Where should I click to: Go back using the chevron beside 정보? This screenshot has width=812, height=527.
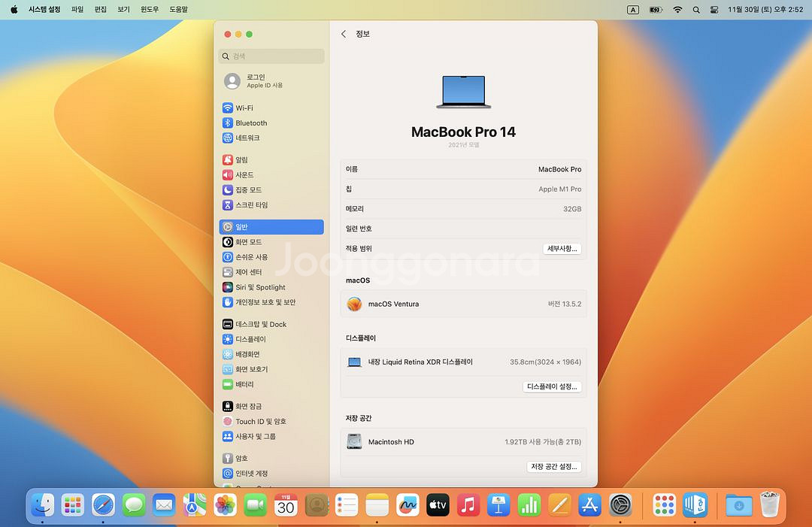click(x=344, y=34)
